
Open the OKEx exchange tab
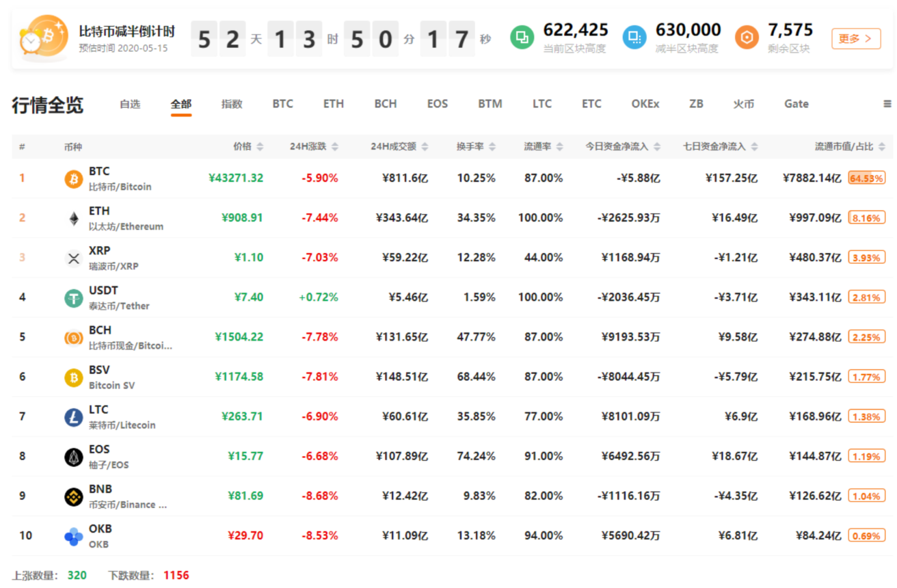[645, 104]
